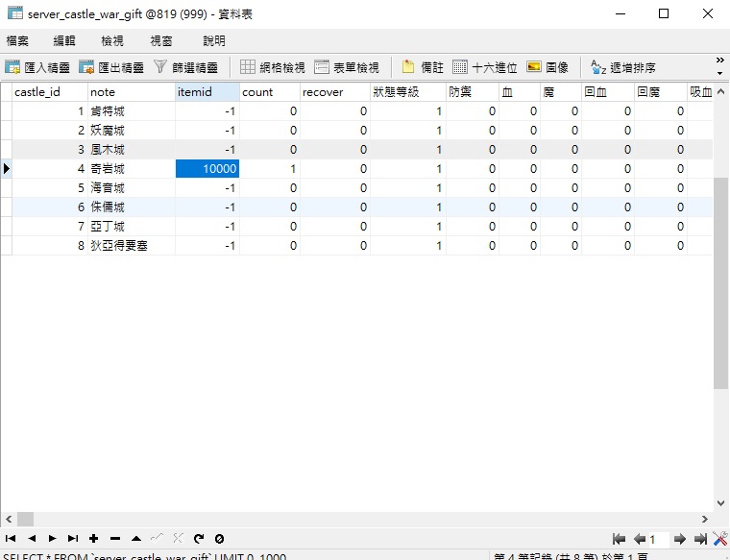
Task: Select the note cell 亞丁城
Action: click(x=132, y=227)
